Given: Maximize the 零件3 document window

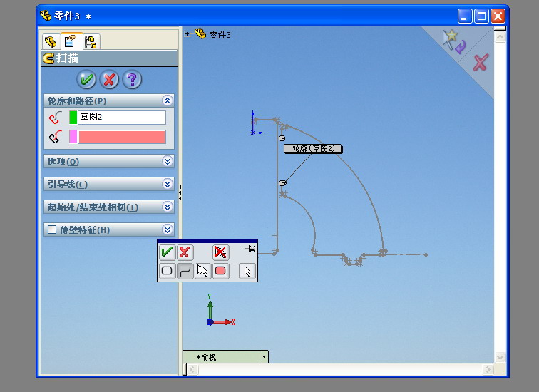Looking at the screenshot, I should click(x=481, y=16).
